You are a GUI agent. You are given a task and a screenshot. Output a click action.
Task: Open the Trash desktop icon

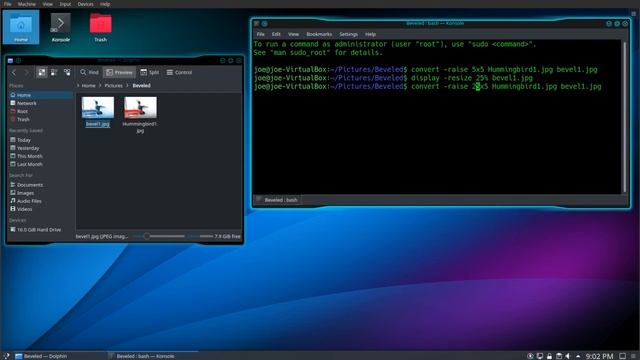pyautogui.click(x=100, y=27)
